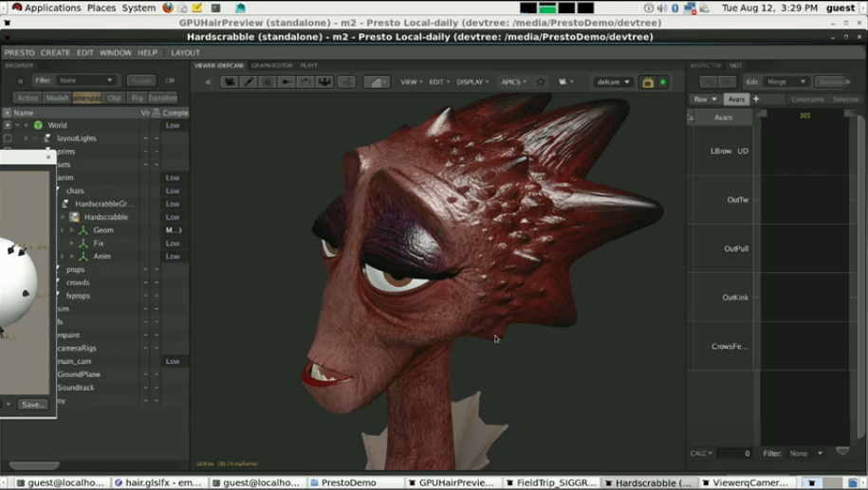Expand the Geom tree item
Image resolution: width=868 pixels, height=490 pixels.
point(63,230)
